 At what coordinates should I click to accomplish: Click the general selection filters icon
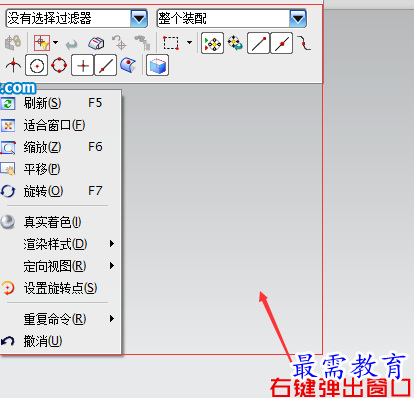pyautogui.click(x=42, y=43)
